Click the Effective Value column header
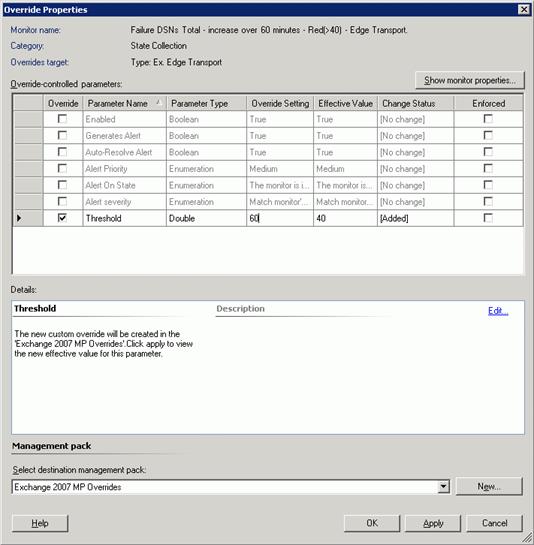534x545 pixels. (346, 103)
